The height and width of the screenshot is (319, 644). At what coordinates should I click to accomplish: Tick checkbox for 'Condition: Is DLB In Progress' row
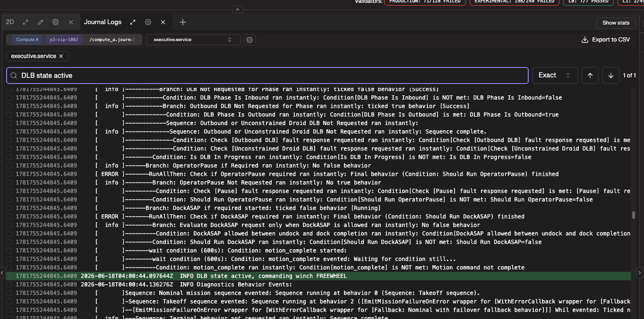pyautogui.click(x=9, y=157)
